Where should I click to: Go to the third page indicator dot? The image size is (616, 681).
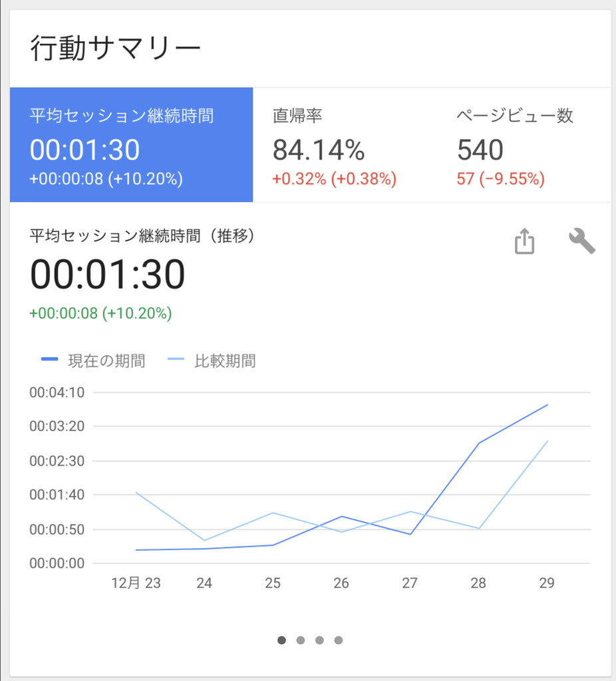pos(320,640)
